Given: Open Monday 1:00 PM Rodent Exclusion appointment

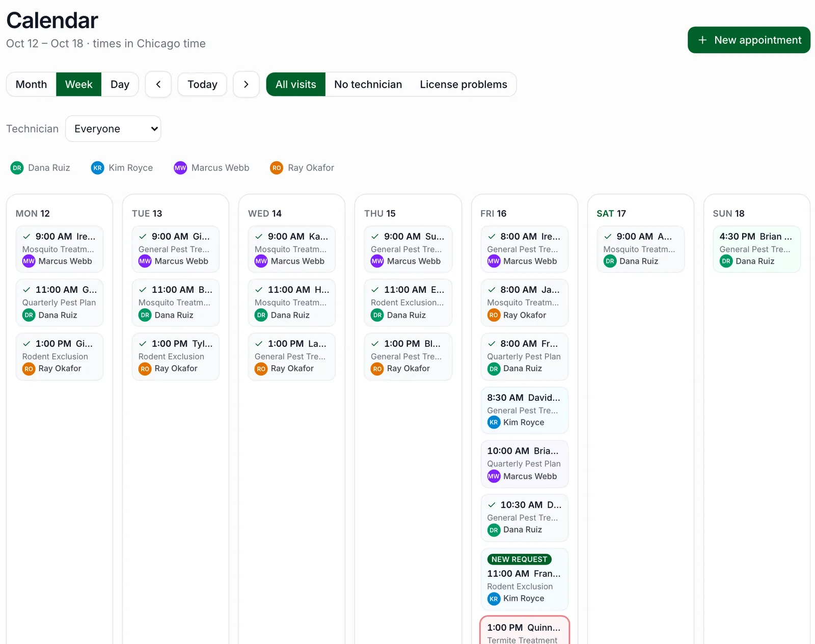Looking at the screenshot, I should (60, 356).
